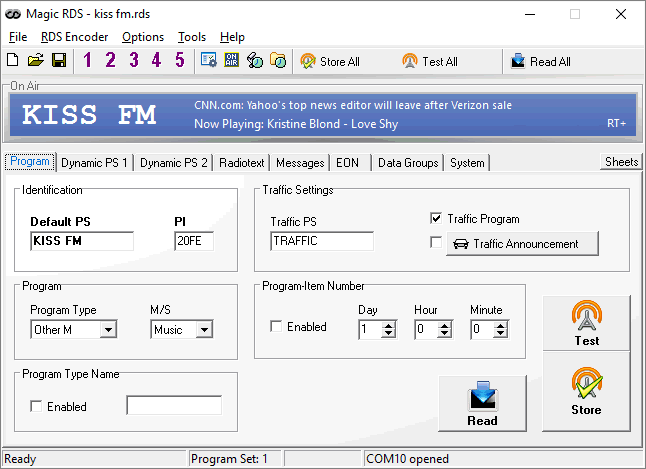Viewport: 646px width, 469px height.
Task: Switch to program set 4 in toolbar
Action: click(156, 60)
